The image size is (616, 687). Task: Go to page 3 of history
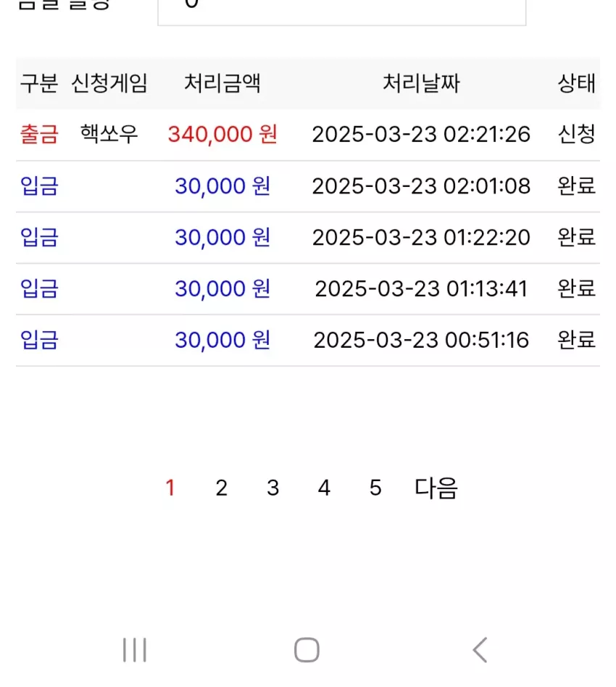click(x=272, y=488)
